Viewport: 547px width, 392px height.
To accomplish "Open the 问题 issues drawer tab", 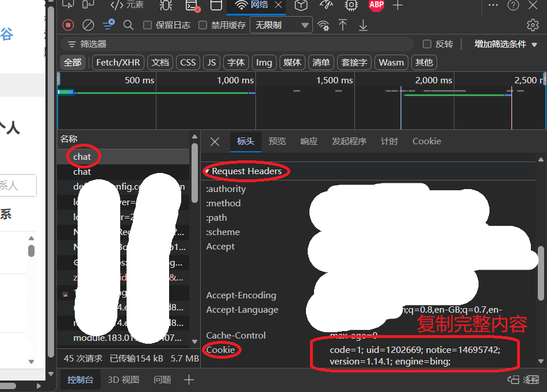I will [x=163, y=380].
